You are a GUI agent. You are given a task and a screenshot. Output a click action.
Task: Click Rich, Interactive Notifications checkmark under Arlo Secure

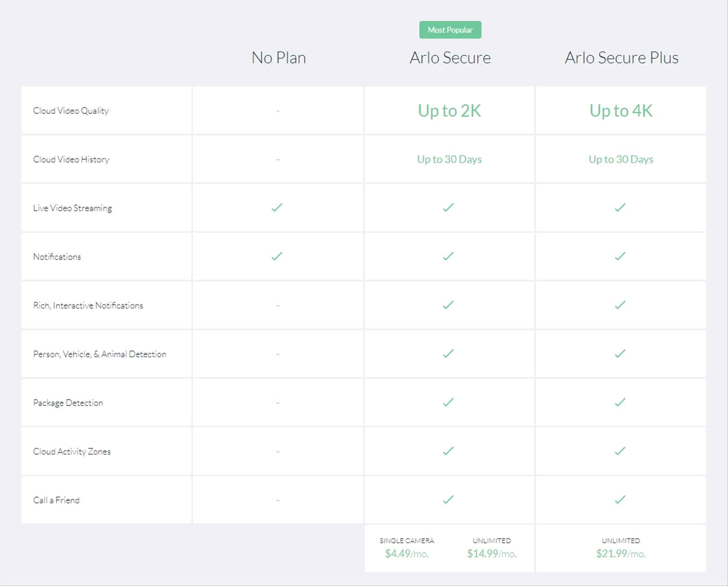(448, 305)
